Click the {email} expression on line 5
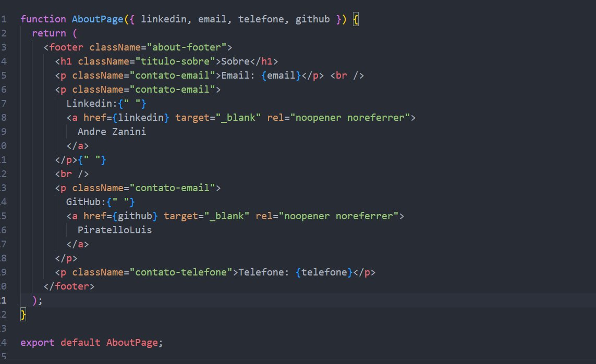The image size is (596, 364). tap(281, 75)
